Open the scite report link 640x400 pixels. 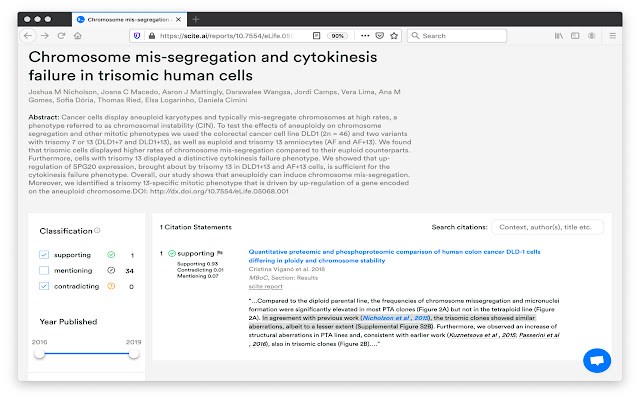(266, 284)
